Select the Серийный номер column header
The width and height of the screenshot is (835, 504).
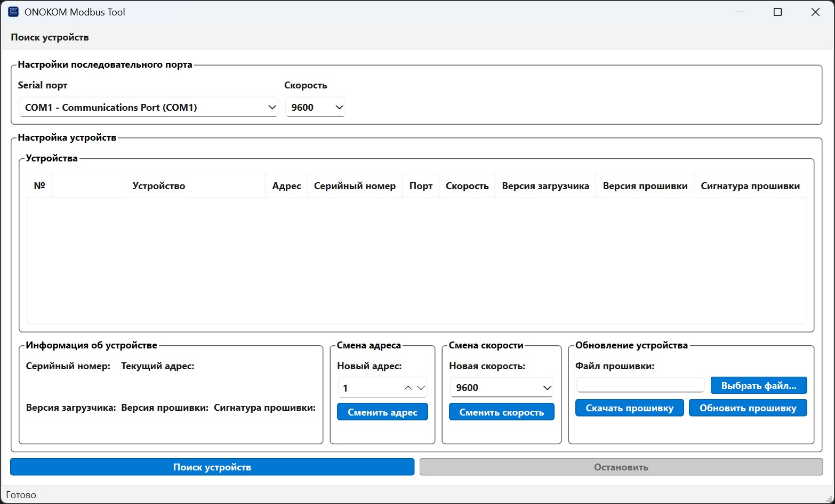(x=354, y=185)
